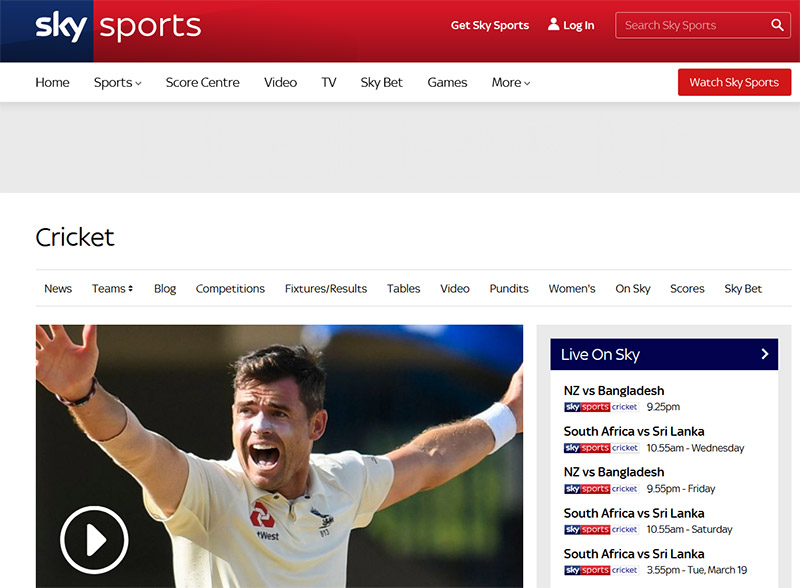Click the 9.25pm broadcast time

tap(663, 407)
